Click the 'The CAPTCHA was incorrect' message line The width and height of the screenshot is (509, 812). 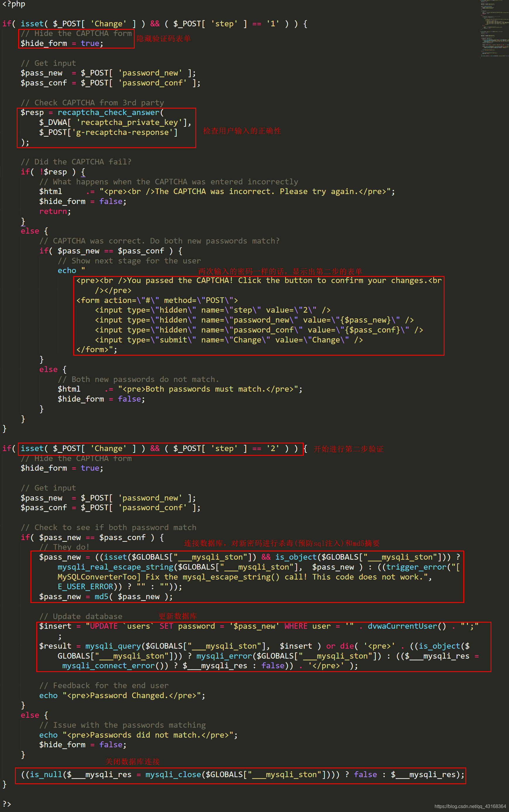[x=217, y=191]
